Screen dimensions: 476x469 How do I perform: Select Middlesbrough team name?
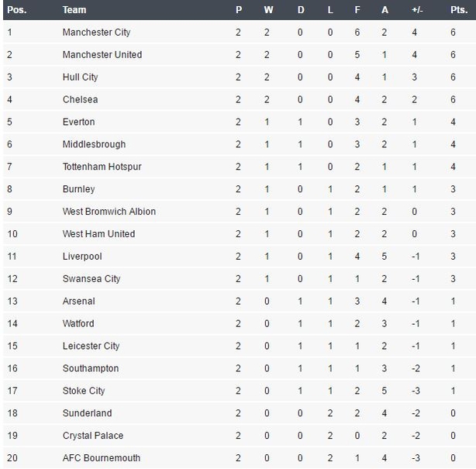click(94, 144)
